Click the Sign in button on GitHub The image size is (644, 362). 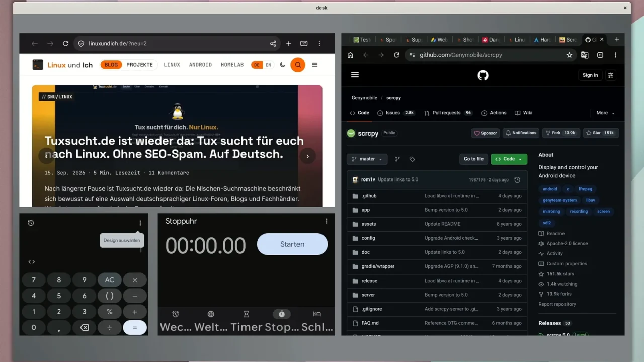(590, 75)
